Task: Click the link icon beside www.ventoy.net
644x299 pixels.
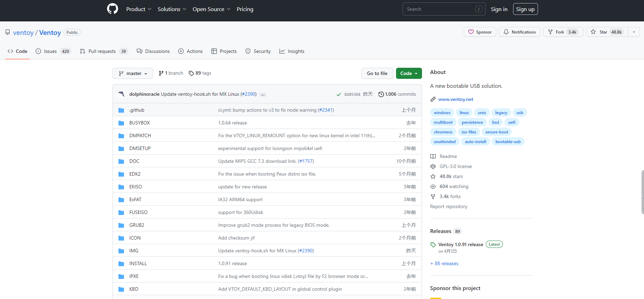Action: (433, 100)
